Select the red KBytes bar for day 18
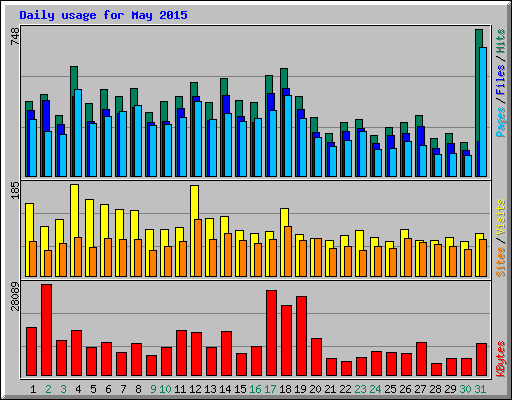Viewport: 512px width, 400px height. (286, 341)
